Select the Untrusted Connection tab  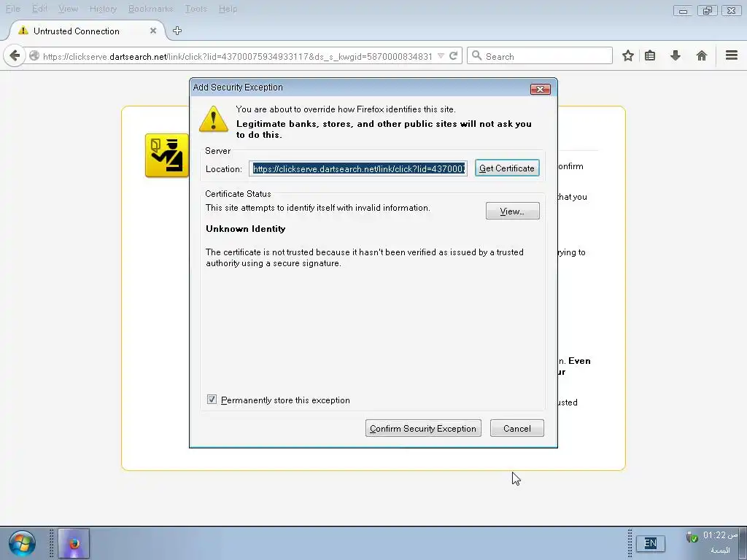pyautogui.click(x=87, y=31)
